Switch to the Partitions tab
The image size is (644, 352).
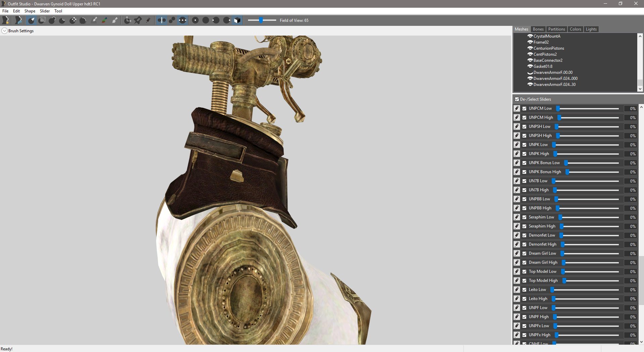(x=556, y=29)
